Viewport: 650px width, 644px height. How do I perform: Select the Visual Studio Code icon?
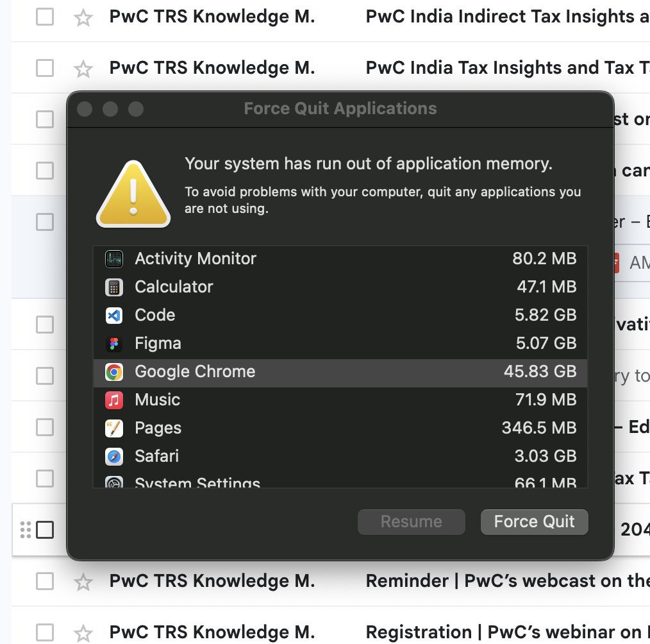114,315
